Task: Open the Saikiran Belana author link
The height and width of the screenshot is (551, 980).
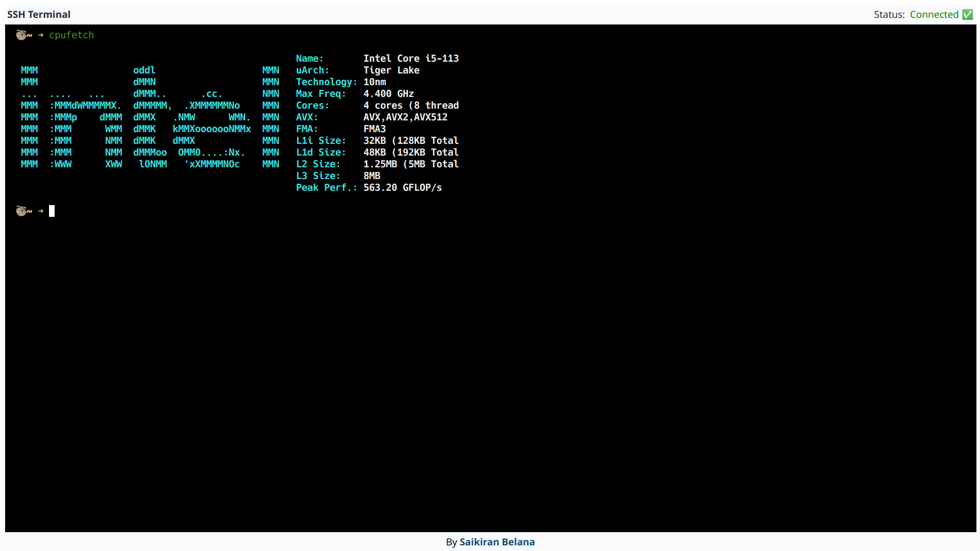Action: tap(497, 542)
